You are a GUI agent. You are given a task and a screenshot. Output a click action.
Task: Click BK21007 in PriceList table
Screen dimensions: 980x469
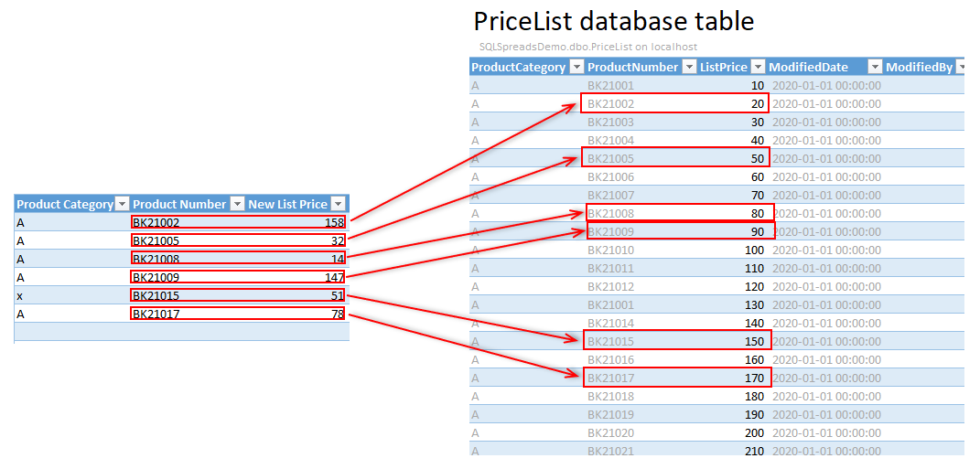610,195
